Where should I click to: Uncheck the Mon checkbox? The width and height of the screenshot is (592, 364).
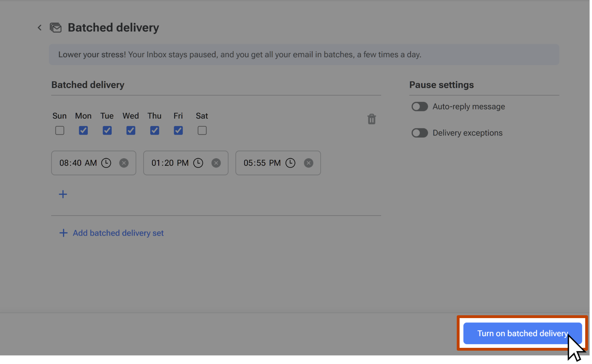click(x=83, y=131)
